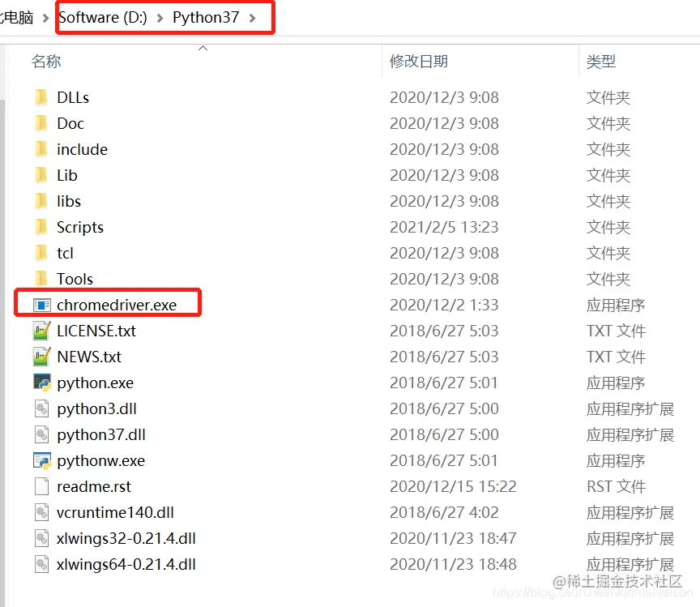Viewport: 700px width, 607px height.
Task: Click 应用程序扩展 type of vcruntime140.dll row
Action: (630, 512)
